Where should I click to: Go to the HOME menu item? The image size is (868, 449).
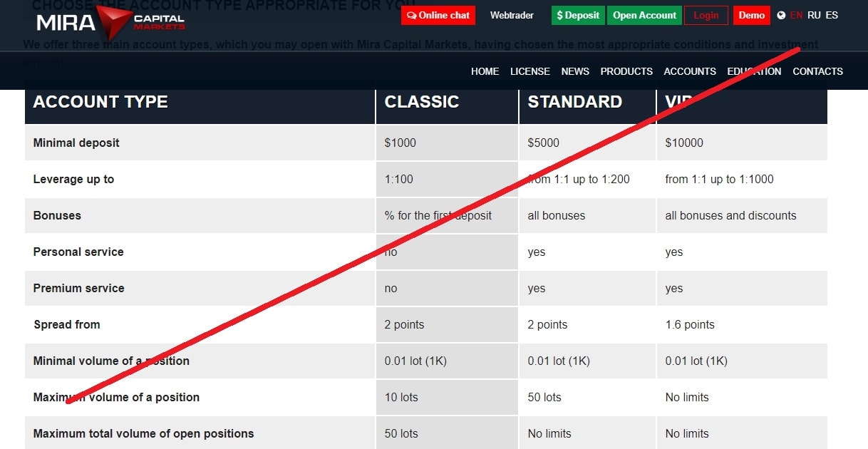tap(485, 71)
